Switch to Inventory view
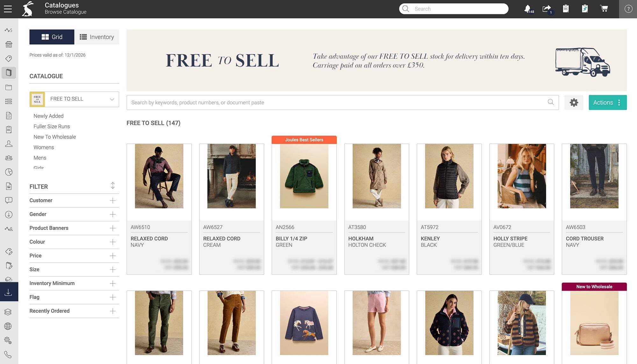 (x=97, y=37)
